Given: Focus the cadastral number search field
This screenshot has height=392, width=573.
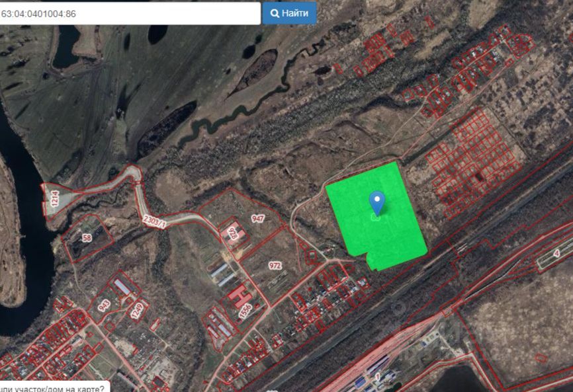Looking at the screenshot, I should [130, 14].
